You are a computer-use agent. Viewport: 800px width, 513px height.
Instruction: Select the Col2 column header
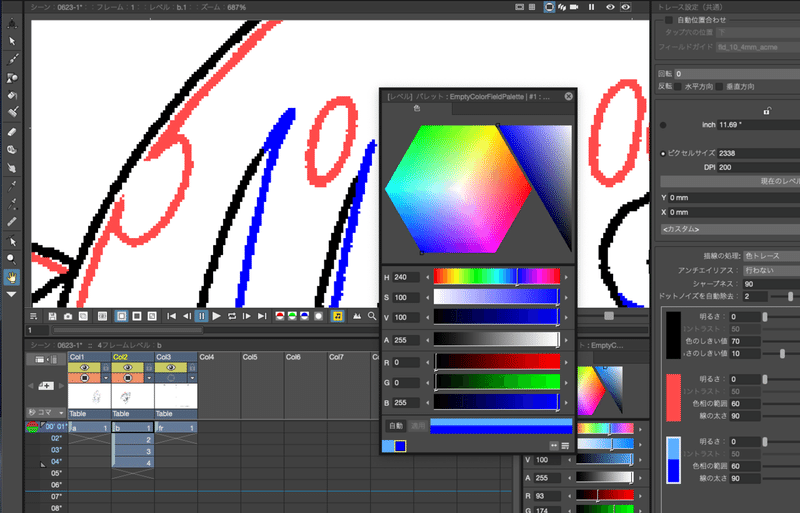point(133,357)
